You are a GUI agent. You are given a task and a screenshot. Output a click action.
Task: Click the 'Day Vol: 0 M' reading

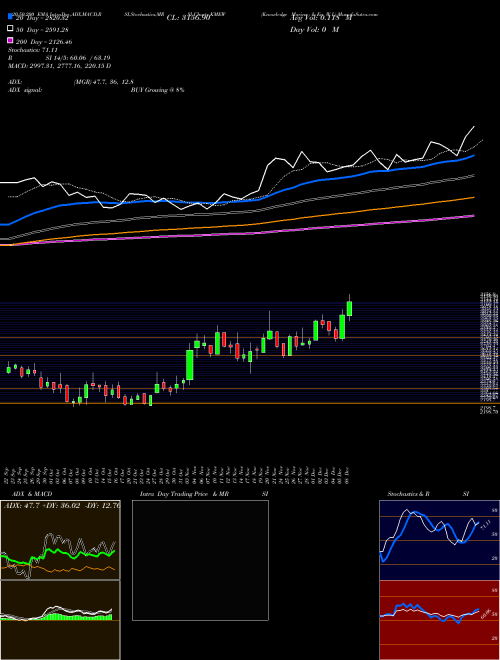[x=314, y=29]
